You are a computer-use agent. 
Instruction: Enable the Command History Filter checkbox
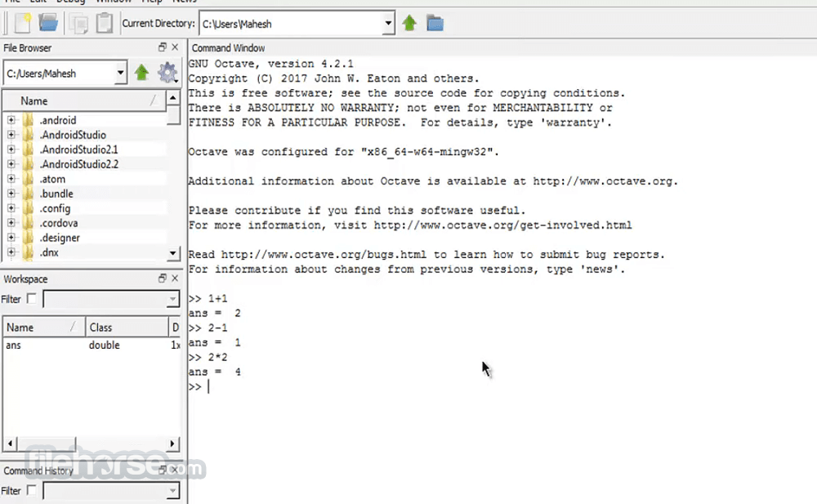click(x=32, y=490)
